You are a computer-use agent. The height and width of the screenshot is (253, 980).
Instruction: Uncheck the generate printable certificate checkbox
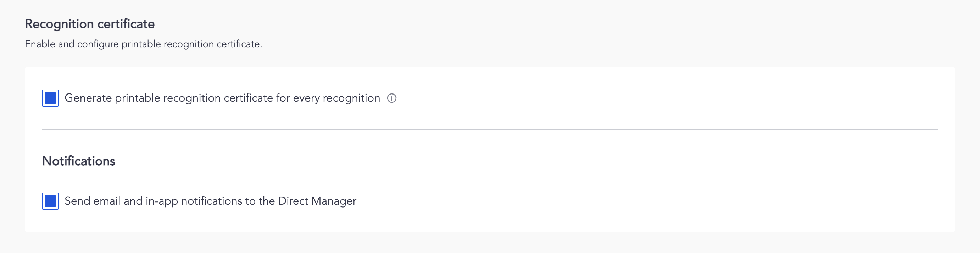[50, 98]
